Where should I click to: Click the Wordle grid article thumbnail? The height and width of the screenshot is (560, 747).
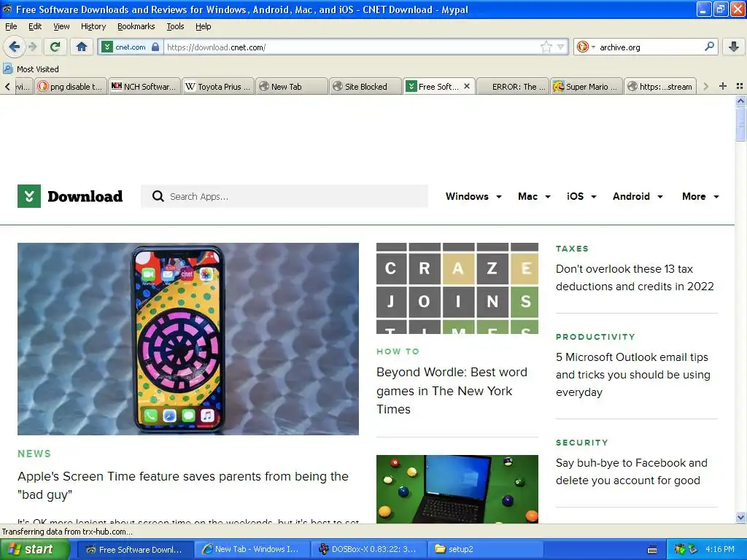coord(457,288)
